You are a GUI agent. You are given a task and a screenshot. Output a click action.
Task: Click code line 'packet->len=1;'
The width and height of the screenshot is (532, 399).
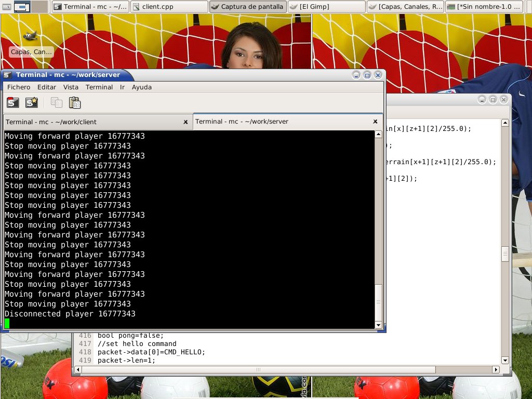point(126,361)
